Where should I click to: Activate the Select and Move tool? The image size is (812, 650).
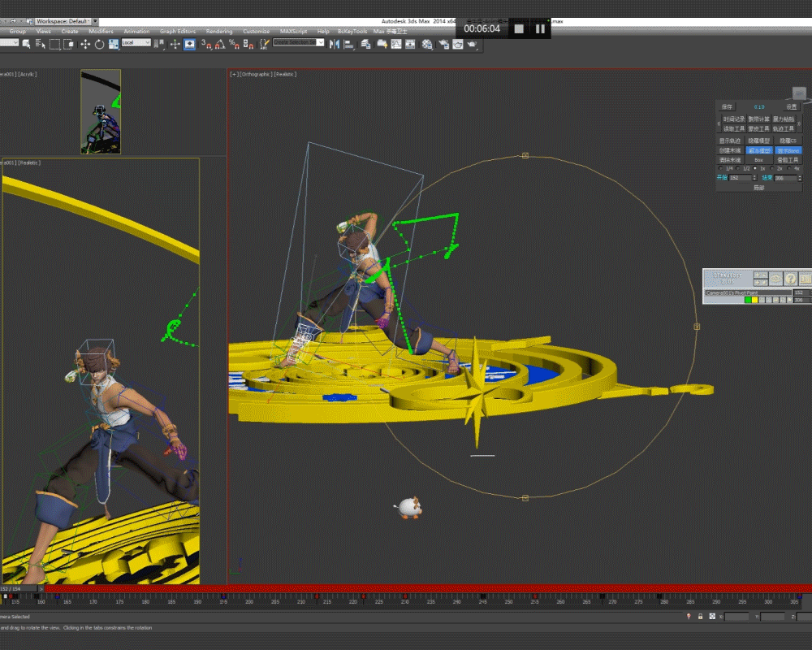click(85, 44)
